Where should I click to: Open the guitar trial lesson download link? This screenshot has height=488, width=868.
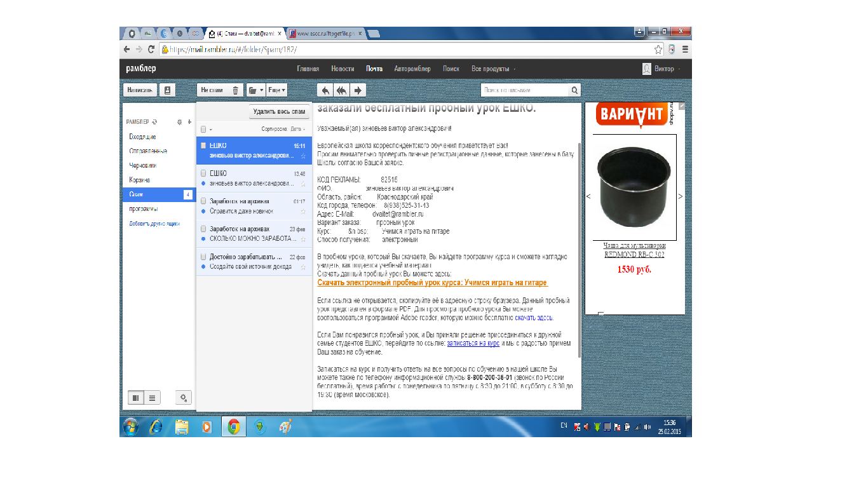[x=432, y=283]
